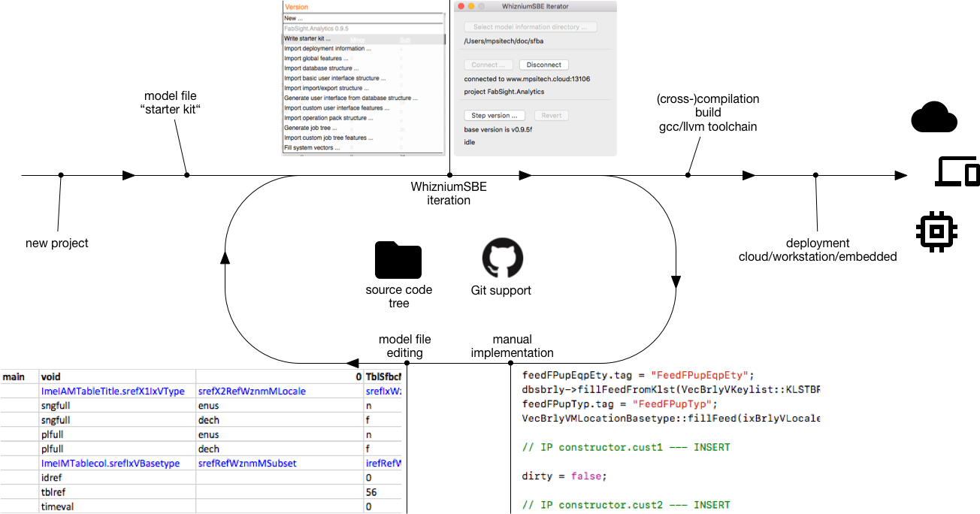This screenshot has width=980, height=514.
Task: Select Fill system vectors menu entry
Action: [364, 147]
